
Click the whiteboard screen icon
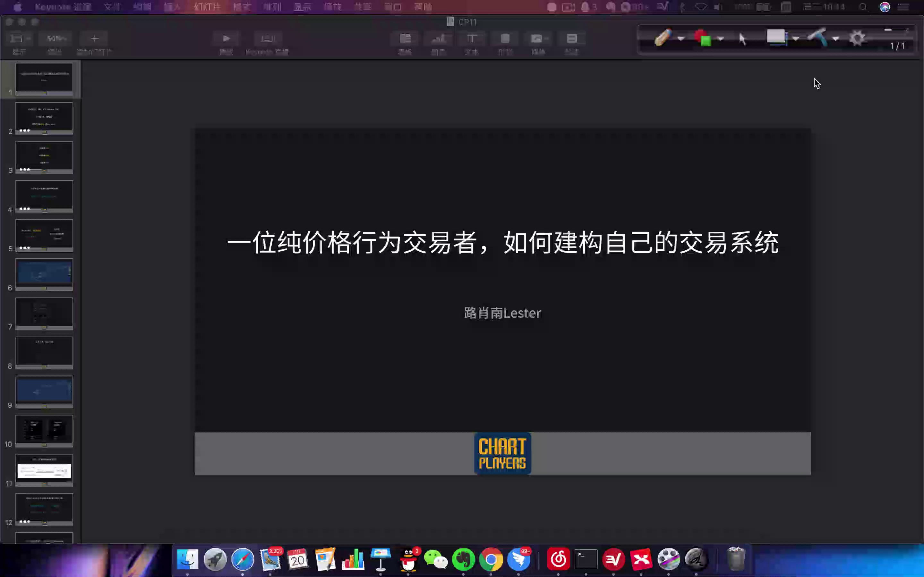pos(777,37)
